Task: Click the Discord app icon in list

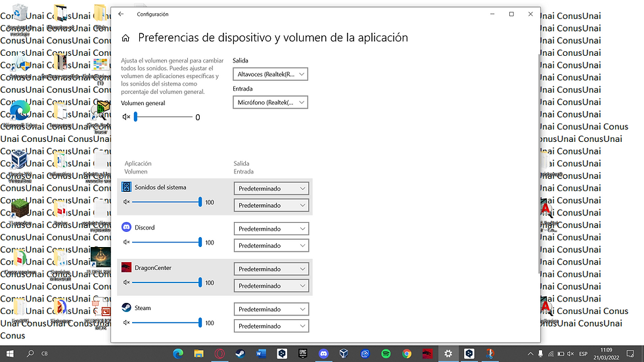Action: [x=126, y=227]
